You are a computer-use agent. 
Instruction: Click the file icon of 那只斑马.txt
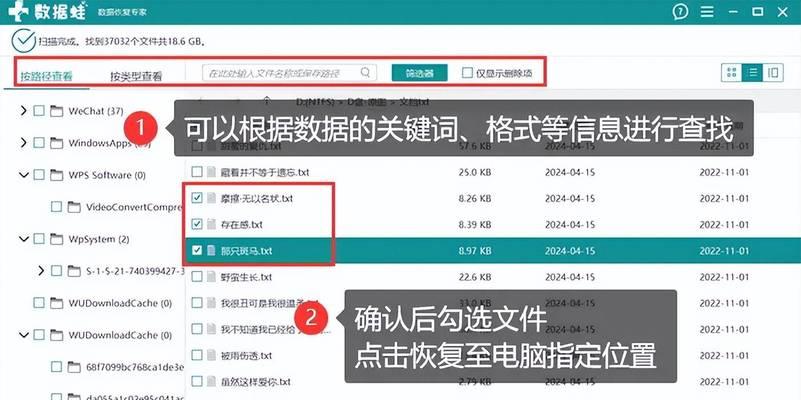(x=211, y=251)
